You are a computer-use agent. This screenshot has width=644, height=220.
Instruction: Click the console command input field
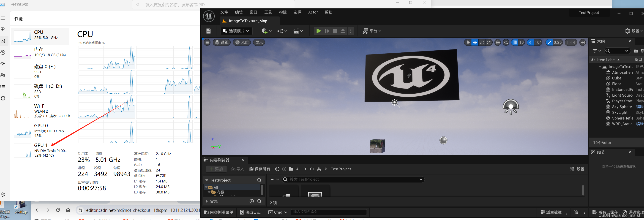[328, 212]
